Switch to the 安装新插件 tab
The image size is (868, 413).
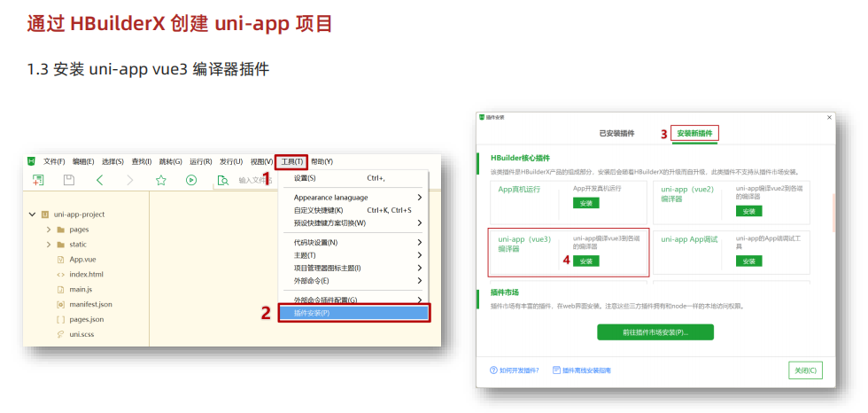click(x=694, y=134)
